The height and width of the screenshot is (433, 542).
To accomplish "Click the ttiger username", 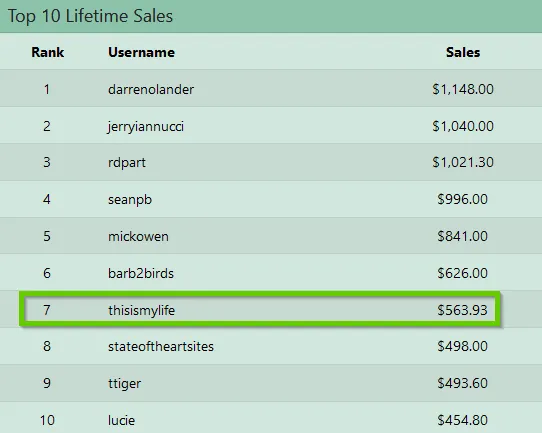I will pos(124,384).
